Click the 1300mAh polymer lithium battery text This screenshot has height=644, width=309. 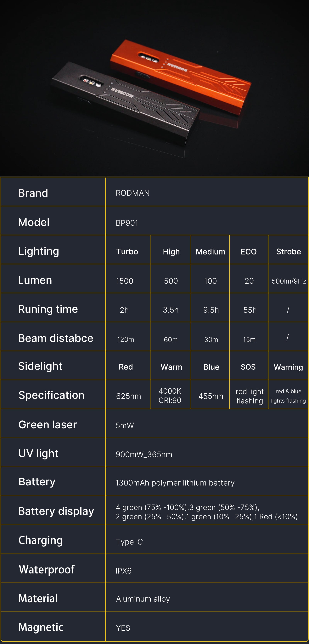[x=175, y=483]
